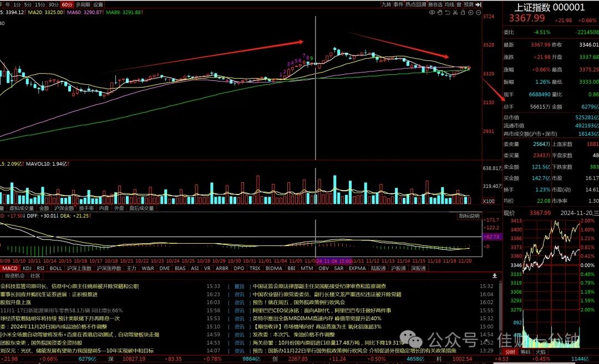The width and height of the screenshot is (599, 364).
Task: Click the undo arrow icon above chart
Action: [x=448, y=13]
